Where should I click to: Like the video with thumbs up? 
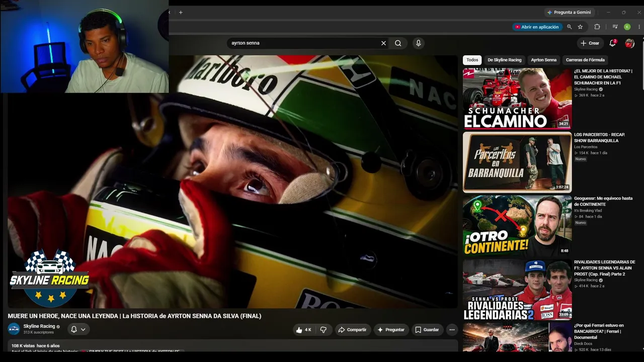304,330
